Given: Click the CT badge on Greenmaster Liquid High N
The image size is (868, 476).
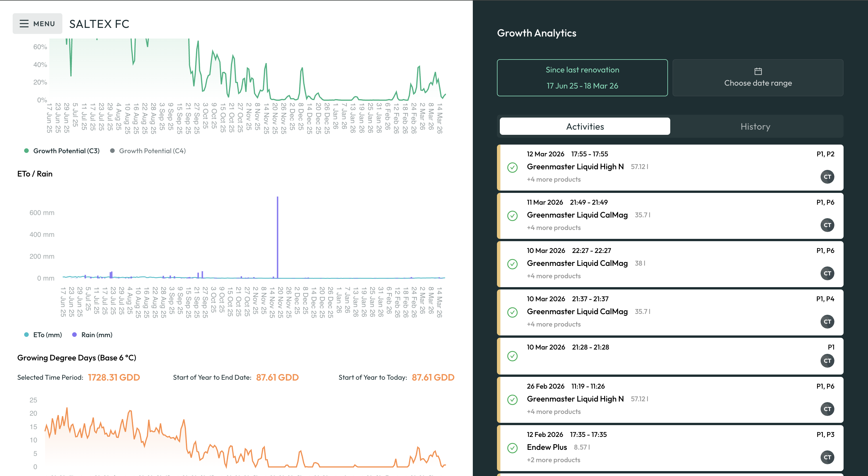Looking at the screenshot, I should 827,176.
